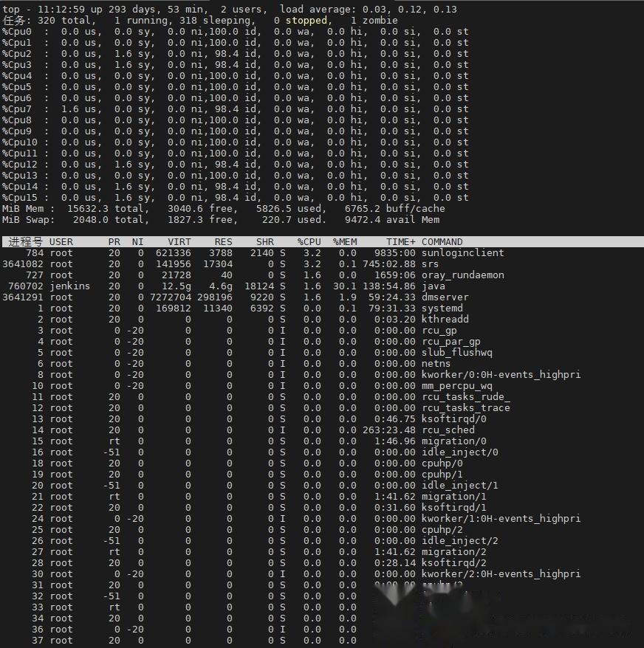This screenshot has height=648, width=644.
Task: Click the COMMAND column header
Action: coord(442,242)
